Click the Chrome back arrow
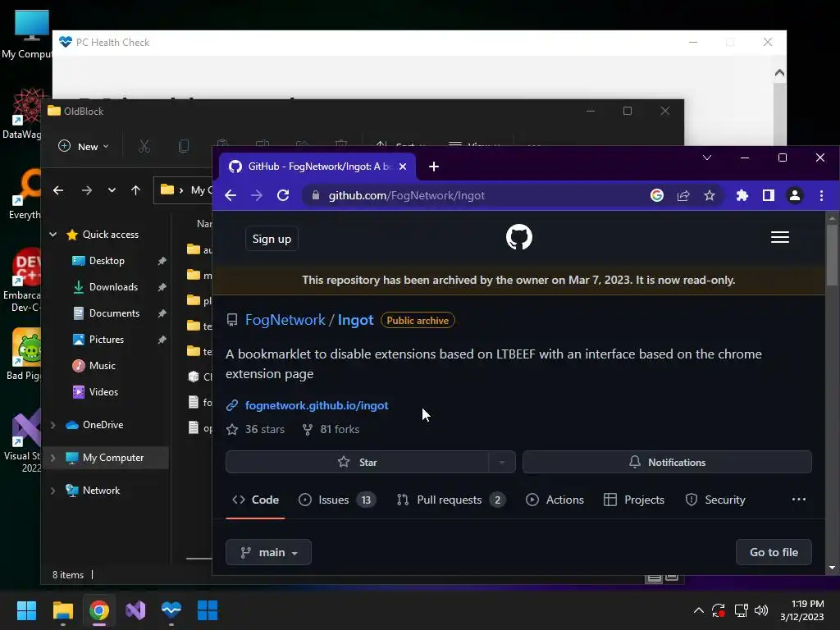This screenshot has width=840, height=630. pos(231,195)
